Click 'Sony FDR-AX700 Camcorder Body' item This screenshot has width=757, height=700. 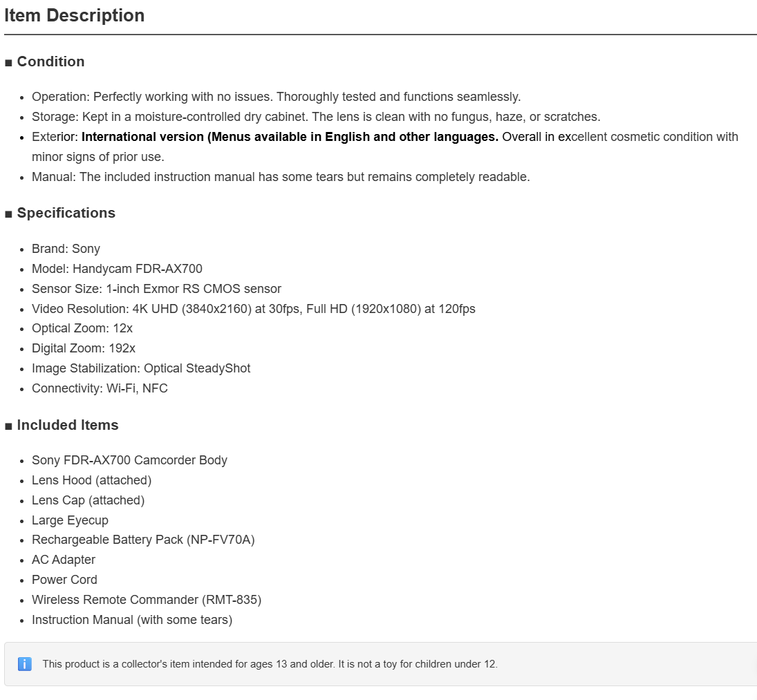pos(129,460)
